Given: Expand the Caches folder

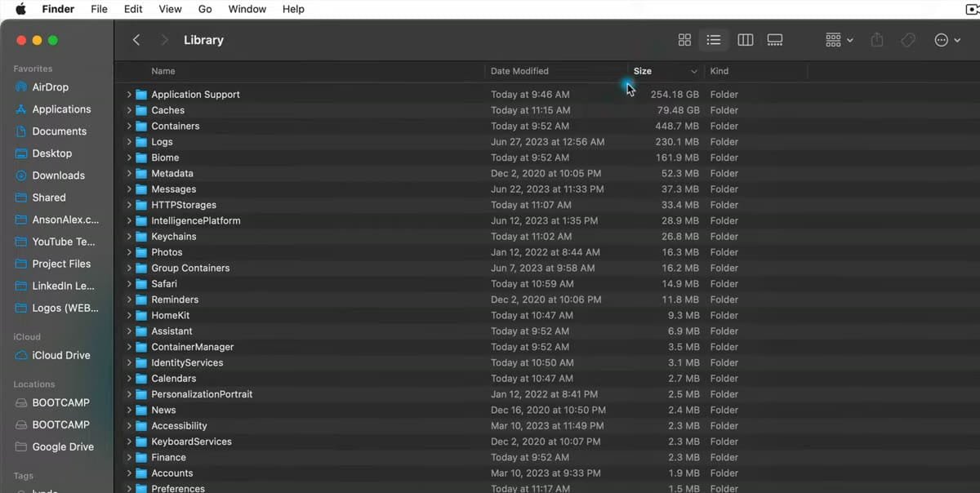Looking at the screenshot, I should (129, 110).
